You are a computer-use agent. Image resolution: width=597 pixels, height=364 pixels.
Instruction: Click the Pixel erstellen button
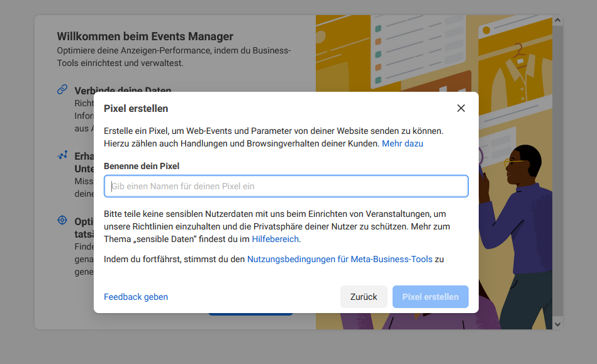(x=430, y=297)
